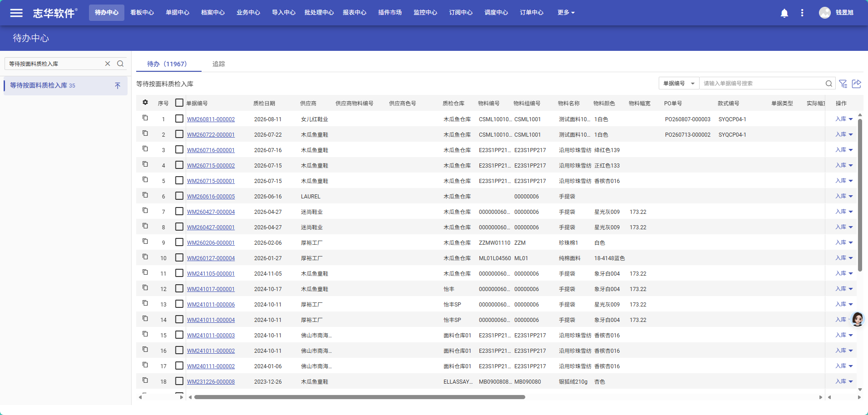Click the table horizontal scrollbar thumb

pyautogui.click(x=360, y=397)
